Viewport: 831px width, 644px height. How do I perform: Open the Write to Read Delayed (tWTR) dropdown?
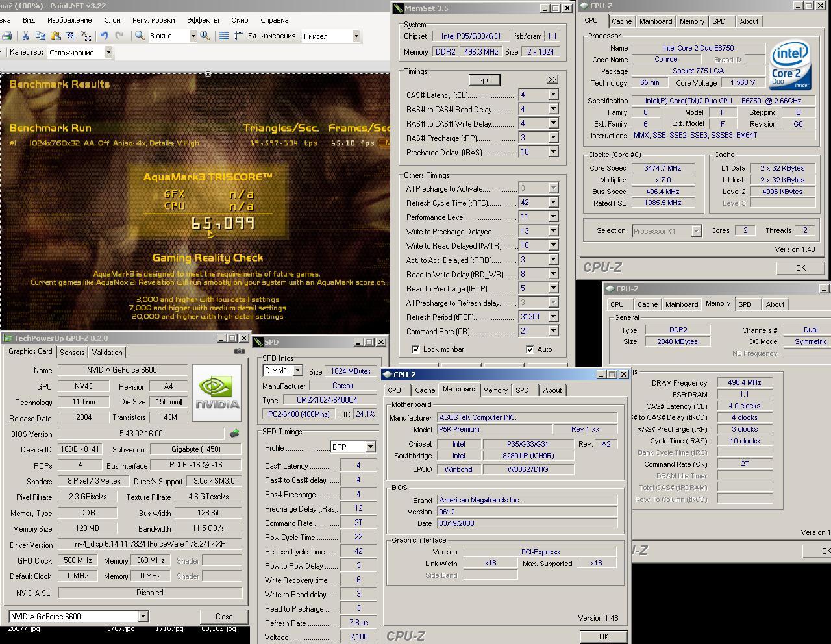tap(553, 245)
